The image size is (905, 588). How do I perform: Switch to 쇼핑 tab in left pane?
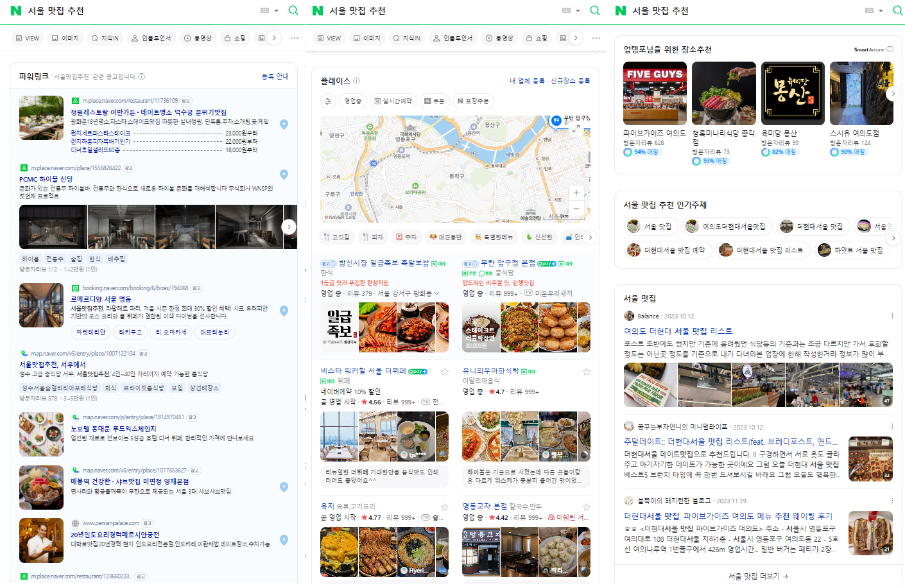click(x=235, y=38)
